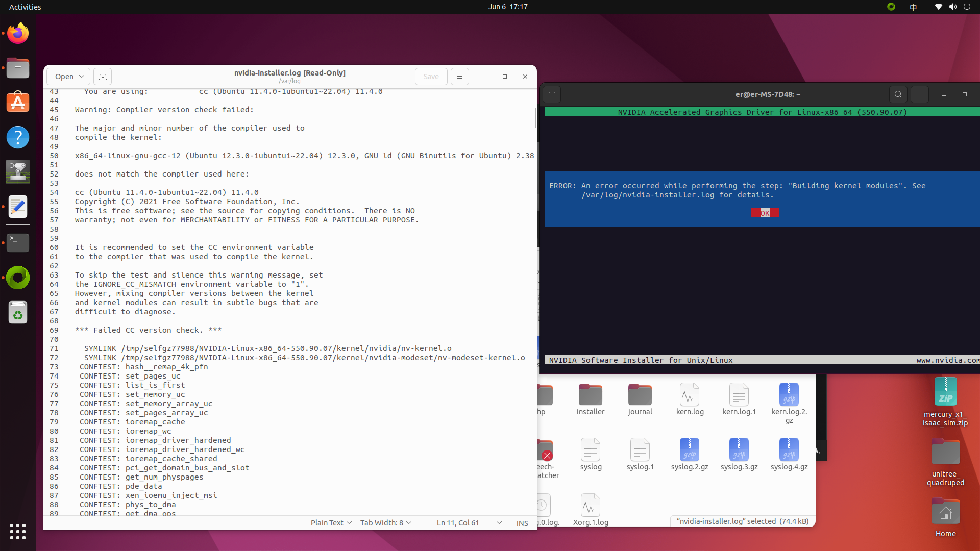Image resolution: width=980 pixels, height=551 pixels.
Task: Toggle network connection status icon
Action: [x=938, y=7]
